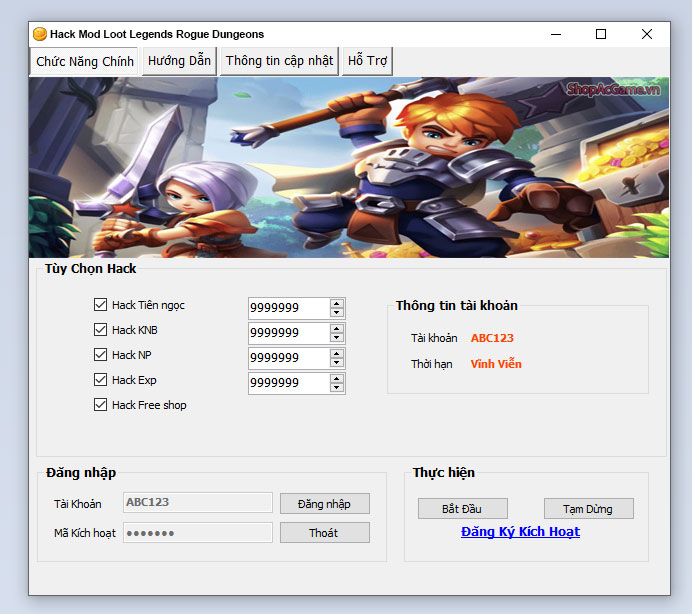Toggle the Hack NP checkbox
Screen dimensions: 693x616
tap(100, 355)
